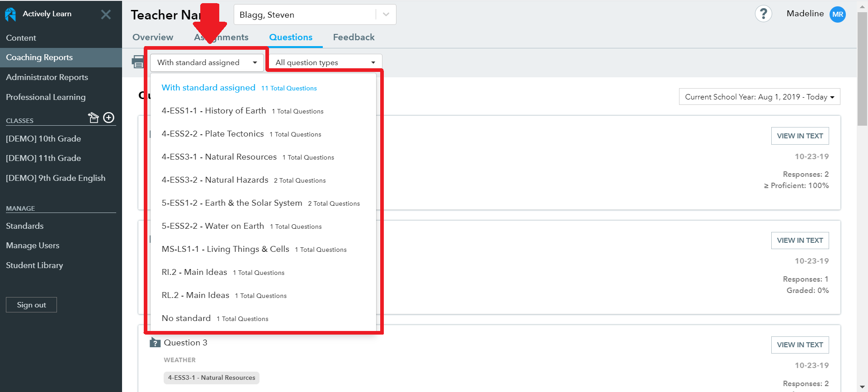
Task: Click the MR user avatar
Action: click(838, 14)
